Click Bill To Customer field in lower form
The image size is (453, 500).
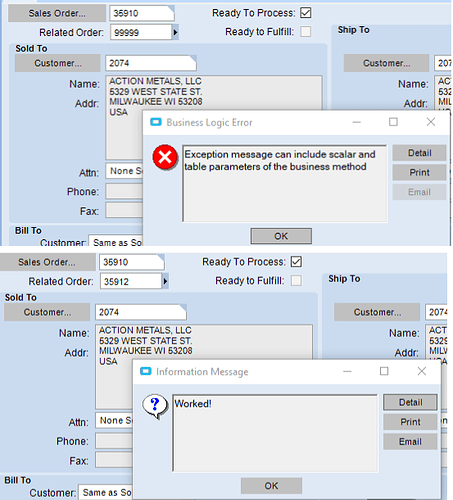[106, 492]
